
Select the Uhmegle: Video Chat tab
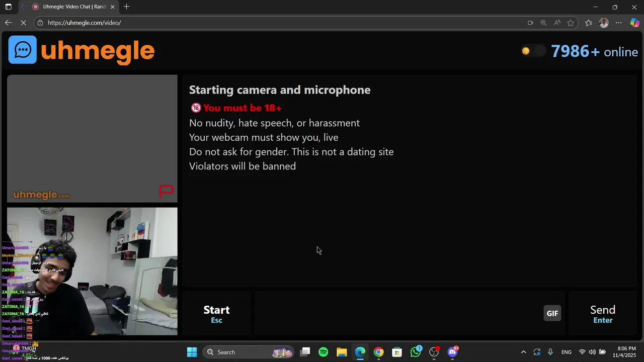(69, 7)
